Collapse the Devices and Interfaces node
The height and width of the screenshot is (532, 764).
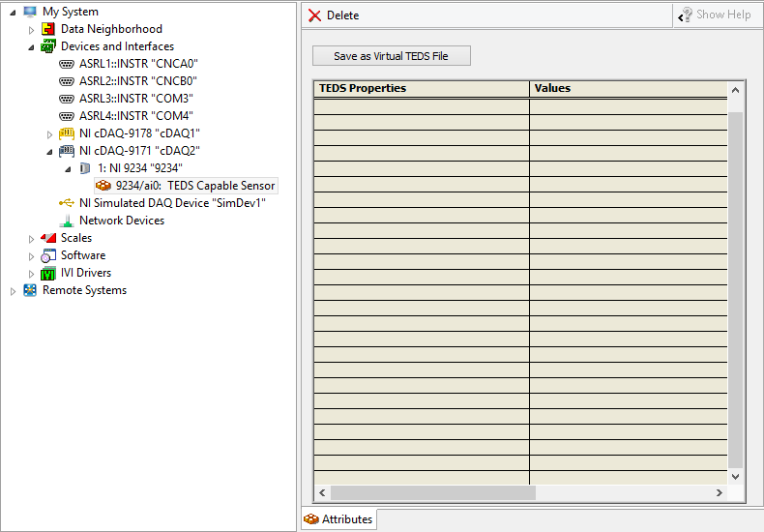tap(31, 47)
